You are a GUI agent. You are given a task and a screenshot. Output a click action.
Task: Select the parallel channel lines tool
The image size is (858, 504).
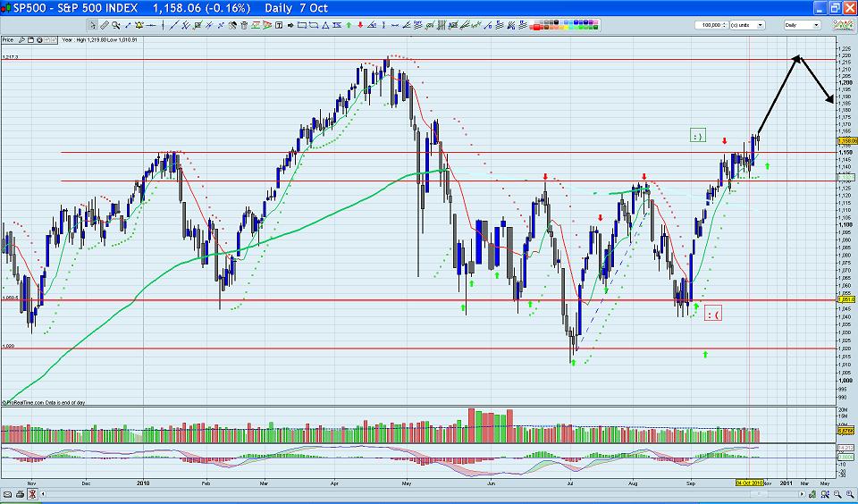[x=186, y=25]
